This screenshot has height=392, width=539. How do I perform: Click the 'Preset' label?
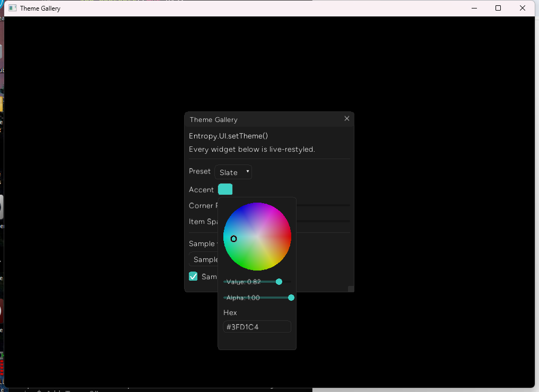[x=199, y=171]
